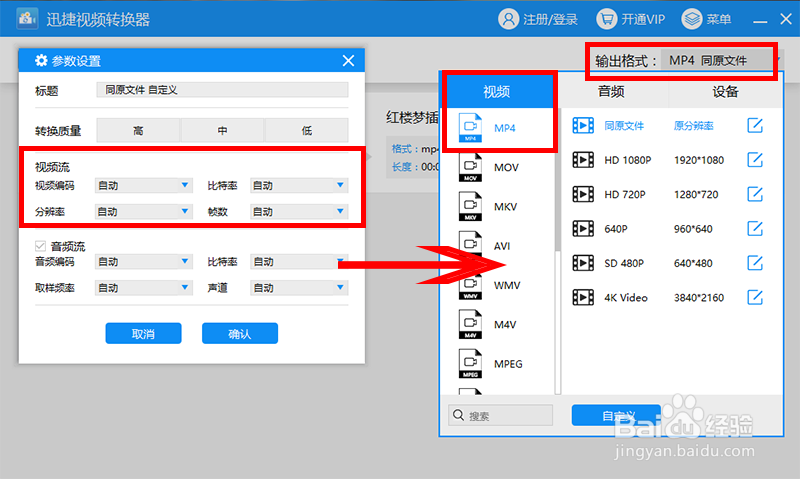Viewport: 800px width, 479px height.
Task: Close the 参数设置 dialog
Action: (348, 61)
